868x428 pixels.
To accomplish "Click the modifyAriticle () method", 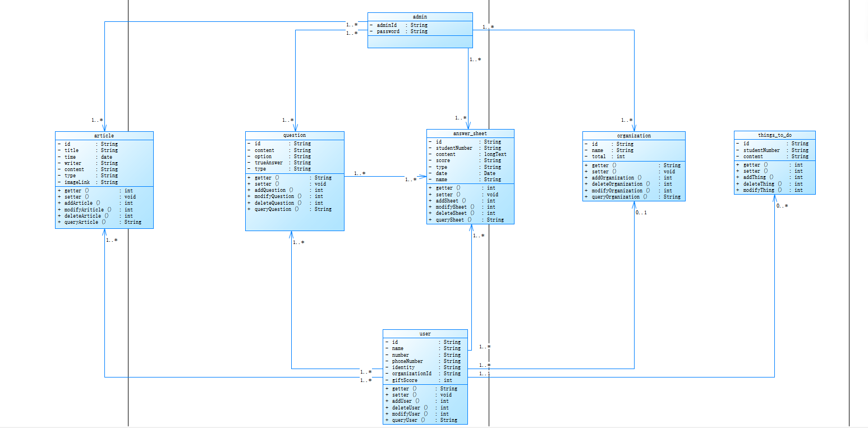I will 95,210.
